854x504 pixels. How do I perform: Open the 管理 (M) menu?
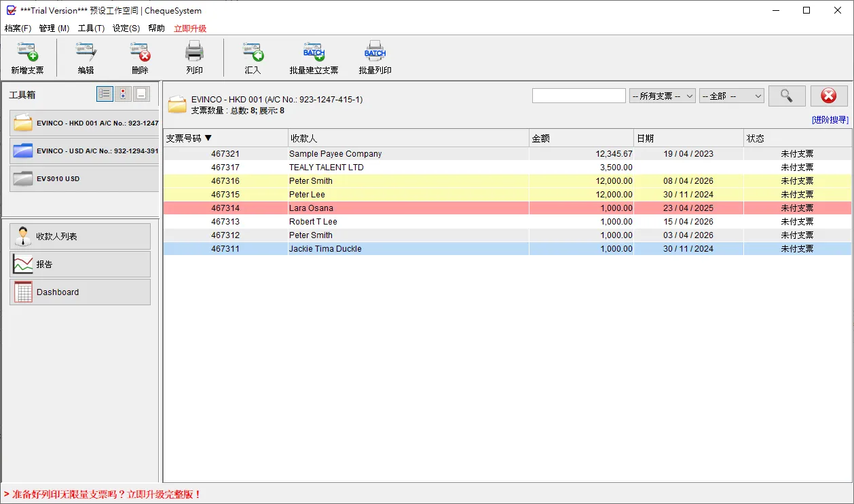[x=54, y=28]
